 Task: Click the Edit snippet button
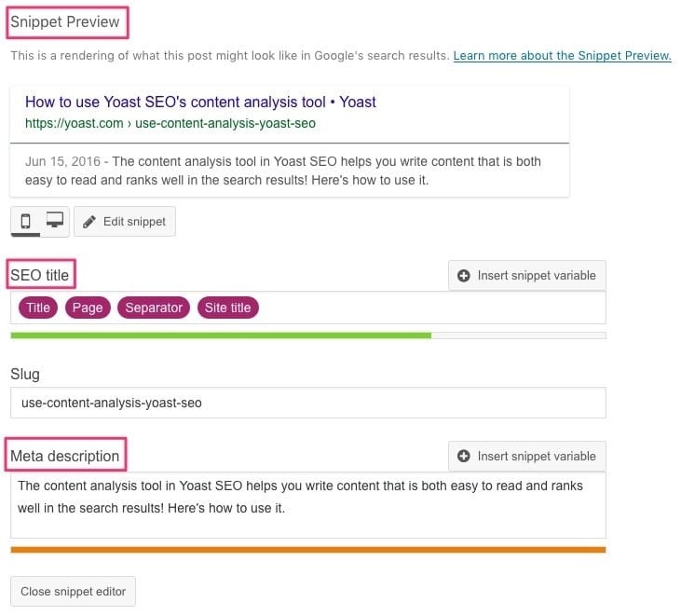[x=125, y=222]
